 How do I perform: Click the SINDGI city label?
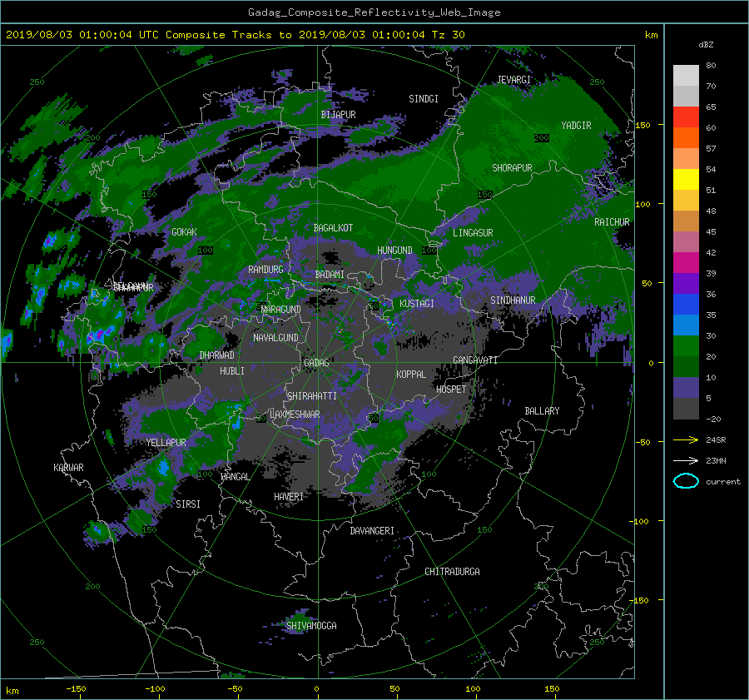[424, 98]
